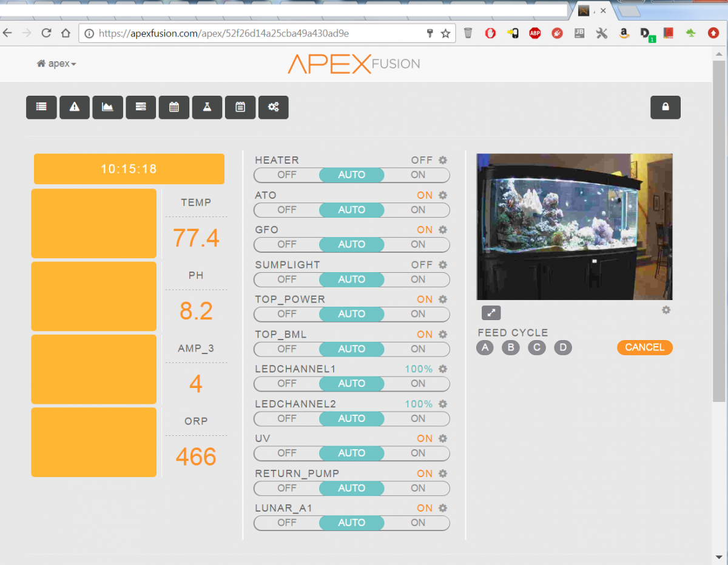The height and width of the screenshot is (565, 728).
Task: Click the Amazon extension icon
Action: tap(623, 33)
